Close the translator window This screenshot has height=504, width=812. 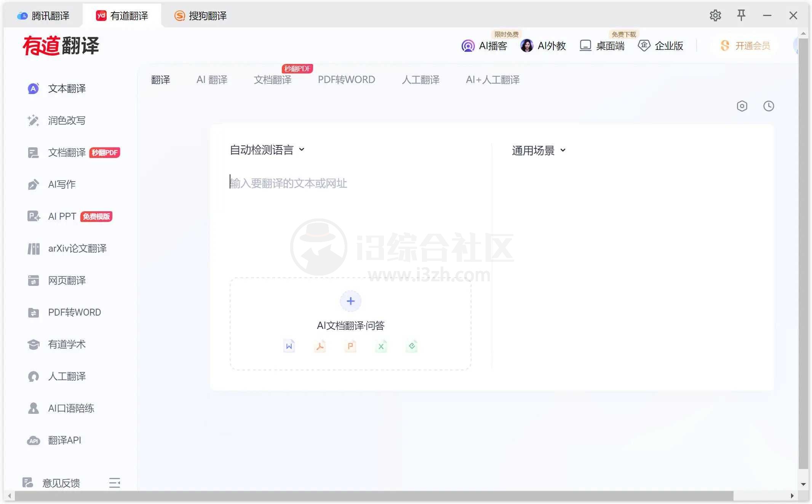coord(793,15)
